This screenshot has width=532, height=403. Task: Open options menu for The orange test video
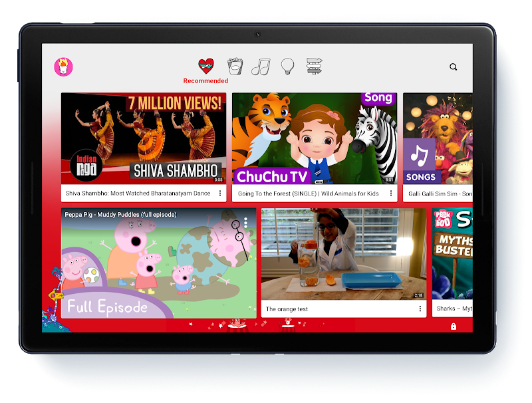pos(420,309)
